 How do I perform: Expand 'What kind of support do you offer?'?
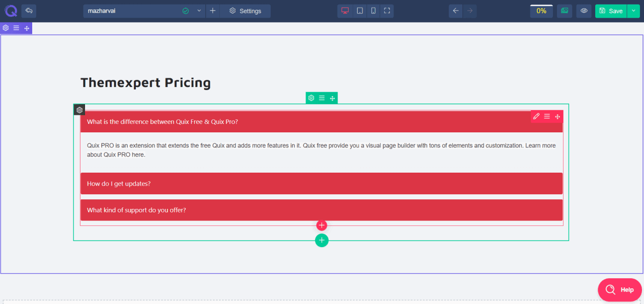point(321,210)
